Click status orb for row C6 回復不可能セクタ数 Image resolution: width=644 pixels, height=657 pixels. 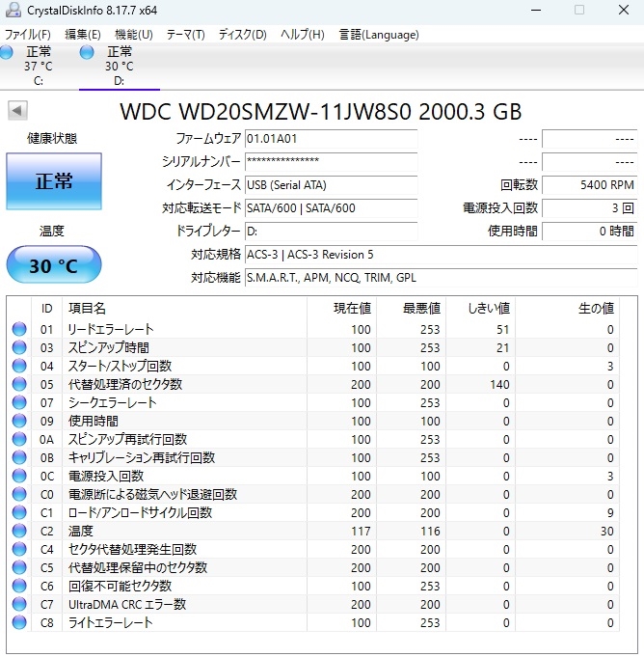point(19,586)
